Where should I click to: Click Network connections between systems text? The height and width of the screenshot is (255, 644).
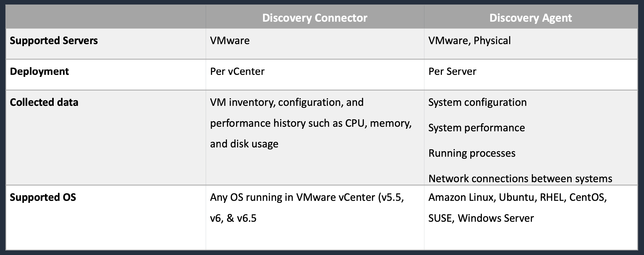coord(520,179)
